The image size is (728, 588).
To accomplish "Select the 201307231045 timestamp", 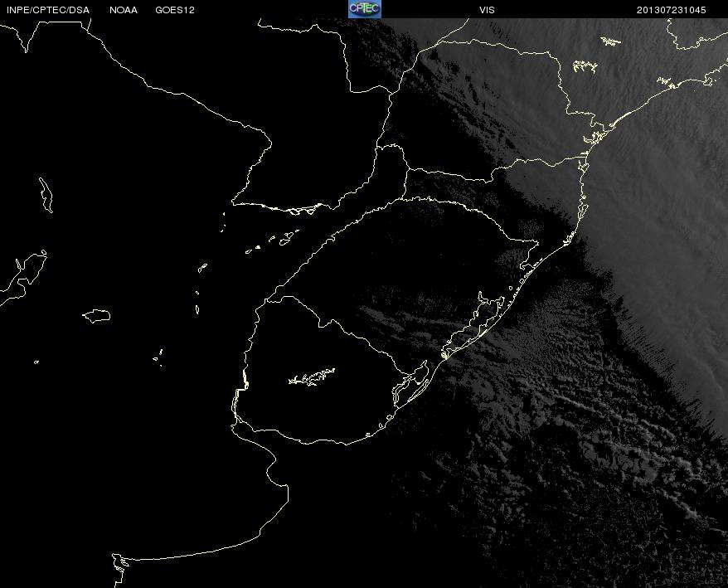I will click(672, 10).
